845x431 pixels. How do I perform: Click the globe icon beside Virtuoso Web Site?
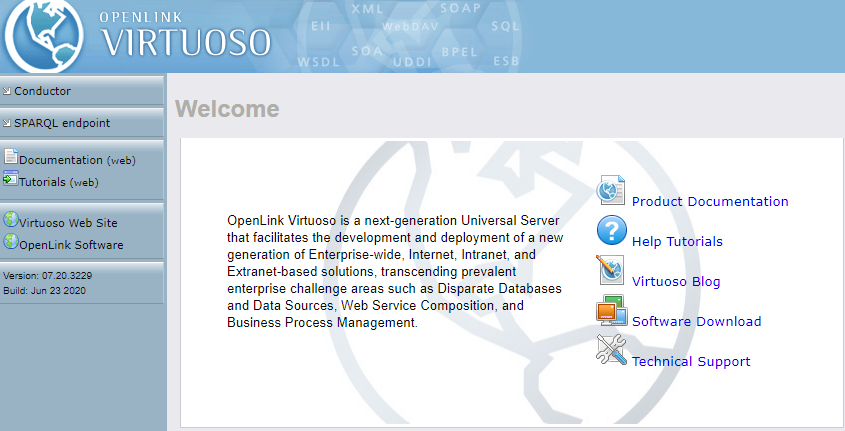(11, 219)
